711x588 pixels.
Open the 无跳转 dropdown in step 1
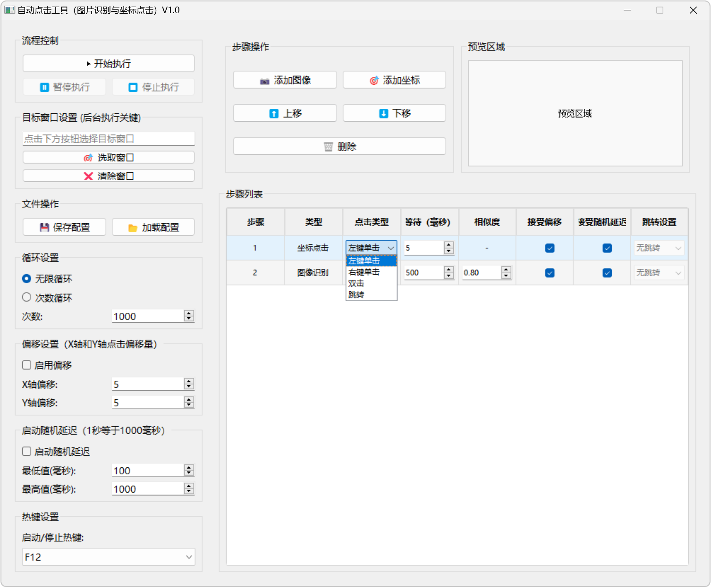point(659,248)
